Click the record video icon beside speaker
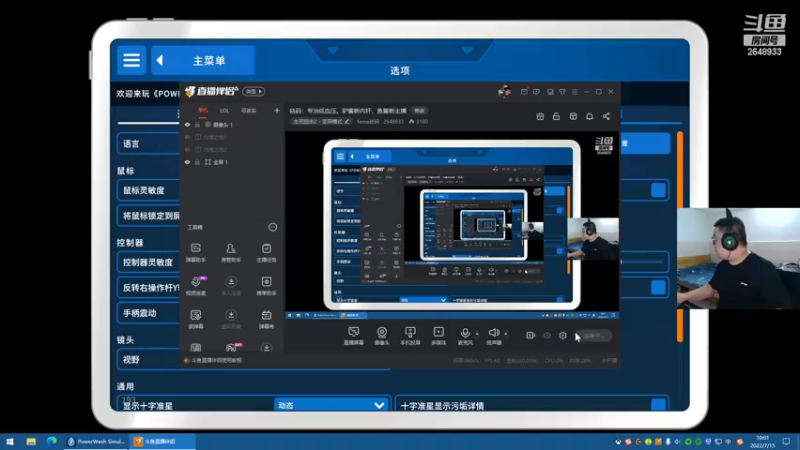This screenshot has height=450, width=800. 531,335
